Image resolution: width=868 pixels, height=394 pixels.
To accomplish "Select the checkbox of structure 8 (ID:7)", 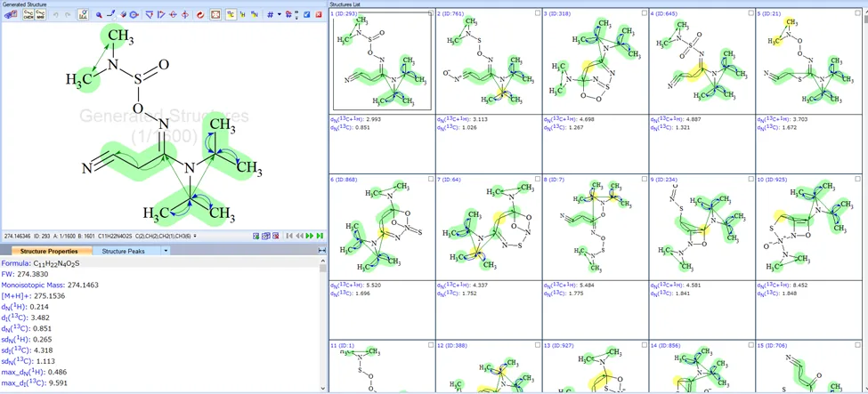I will (644, 179).
